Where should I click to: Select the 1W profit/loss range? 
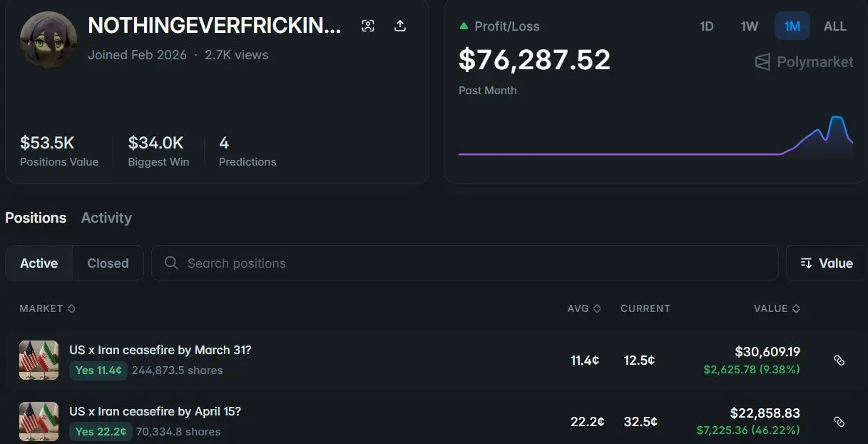click(749, 26)
